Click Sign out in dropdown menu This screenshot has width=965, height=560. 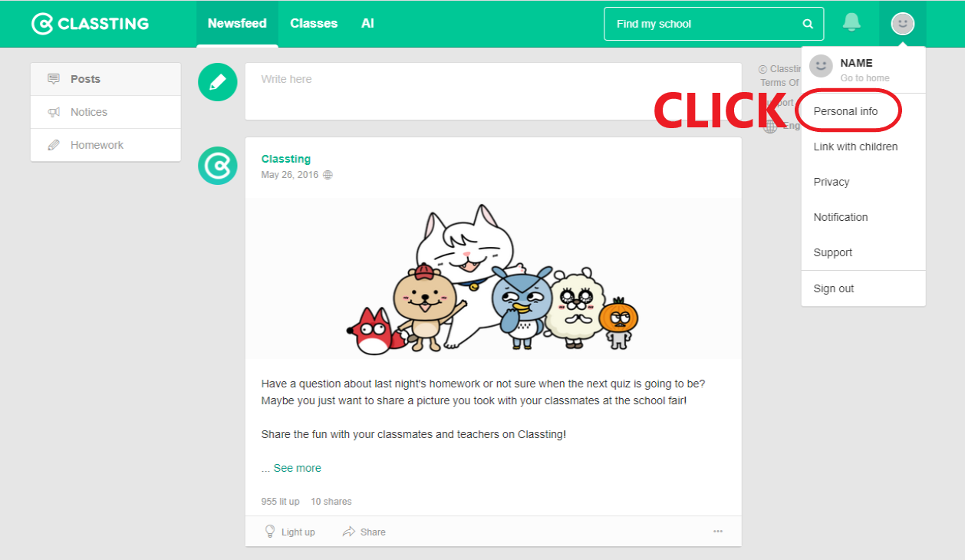tap(834, 288)
